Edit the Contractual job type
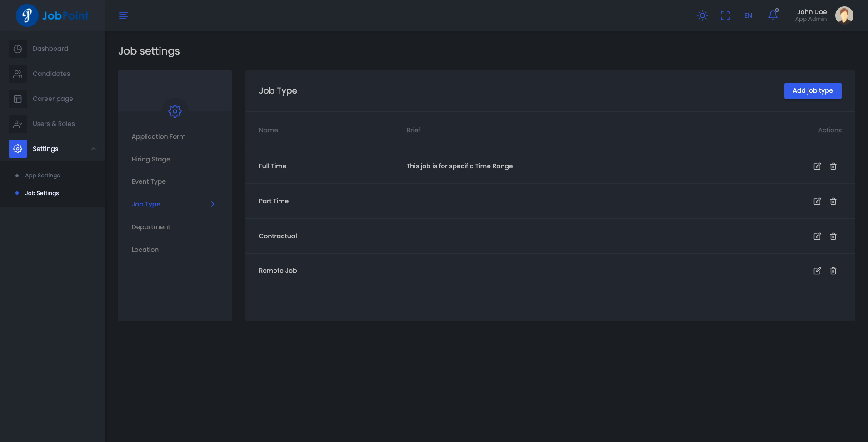Image resolution: width=868 pixels, height=442 pixels. point(817,236)
